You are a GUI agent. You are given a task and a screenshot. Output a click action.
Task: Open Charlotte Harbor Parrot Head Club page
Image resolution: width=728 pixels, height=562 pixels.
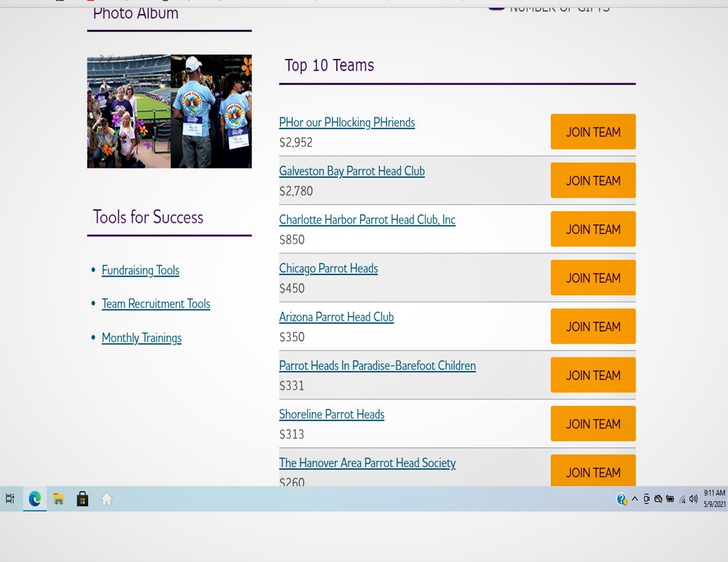click(x=367, y=220)
